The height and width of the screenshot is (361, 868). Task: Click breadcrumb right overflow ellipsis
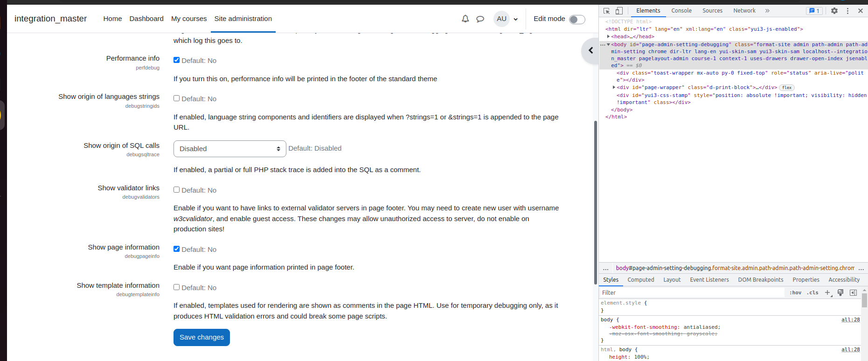861,268
